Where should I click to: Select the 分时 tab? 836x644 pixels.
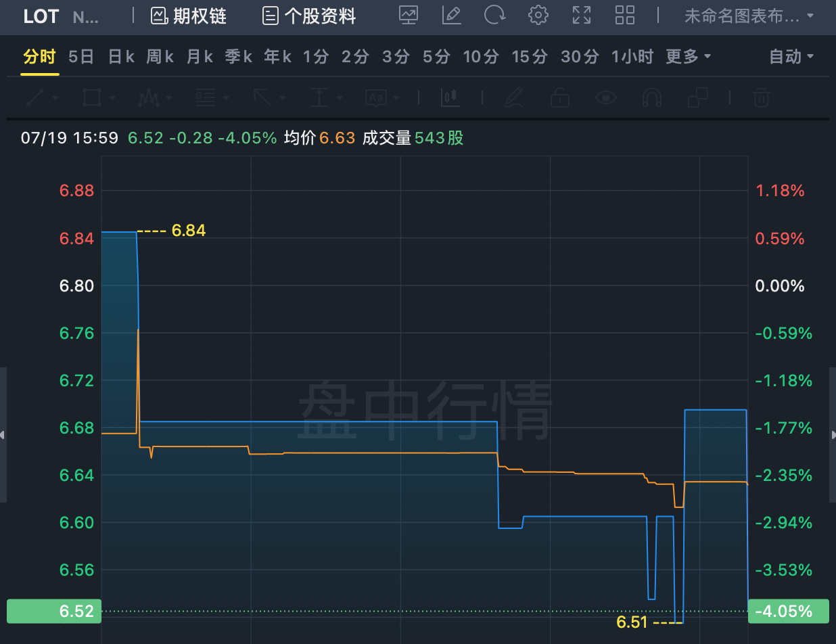click(x=39, y=57)
